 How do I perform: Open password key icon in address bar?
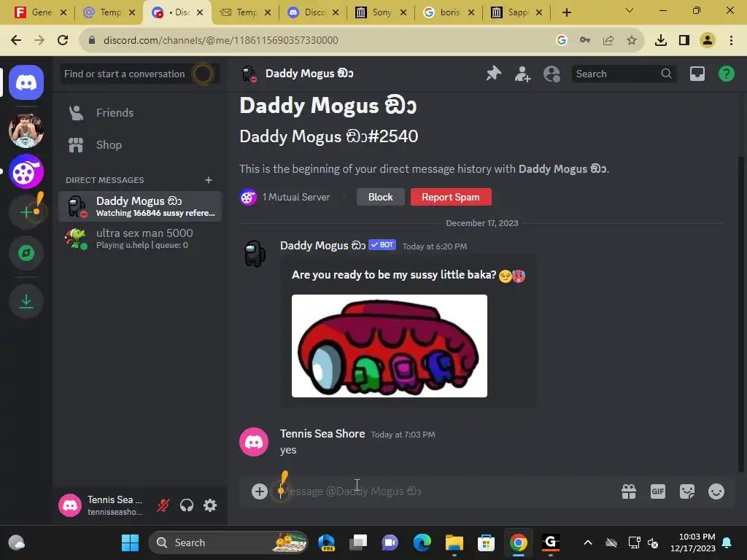tap(585, 40)
